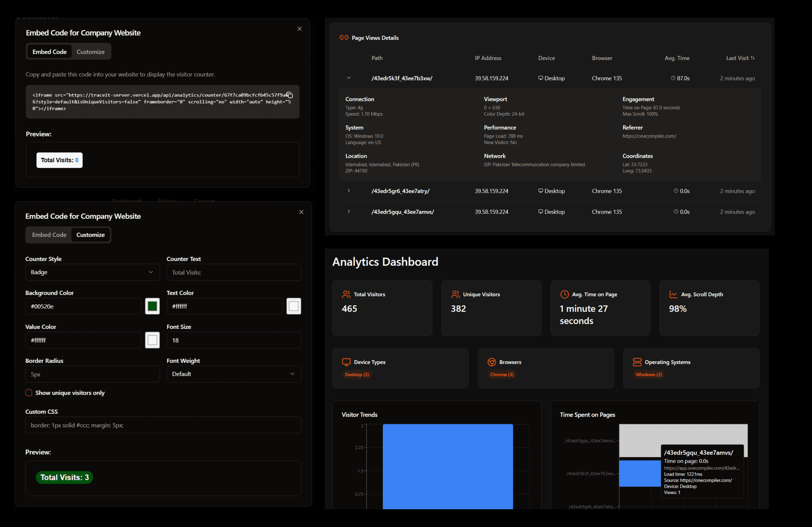Viewport: 812px width, 527px height.
Task: Click the monitor icon in Device Types card
Action: [346, 362]
